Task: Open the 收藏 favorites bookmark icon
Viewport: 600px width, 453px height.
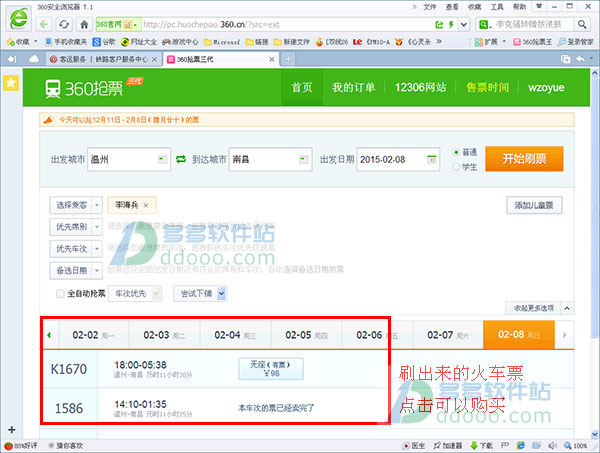Action: click(18, 42)
